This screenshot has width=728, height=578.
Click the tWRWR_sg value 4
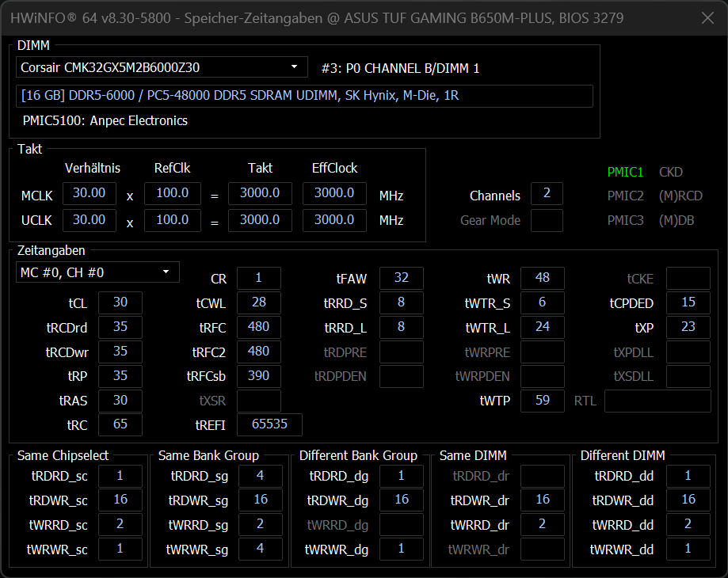[x=261, y=549]
